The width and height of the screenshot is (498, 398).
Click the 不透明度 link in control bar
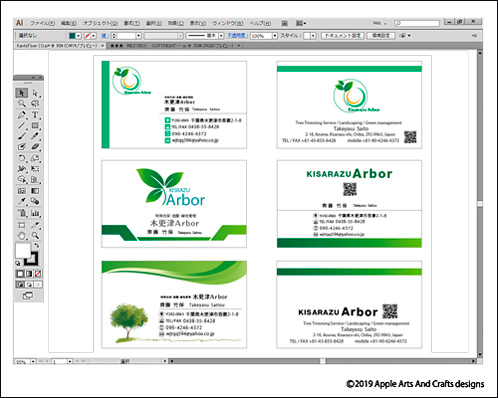[237, 35]
